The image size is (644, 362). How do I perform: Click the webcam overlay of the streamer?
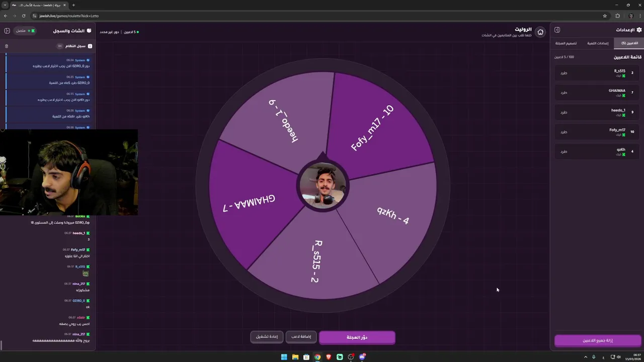click(x=69, y=172)
